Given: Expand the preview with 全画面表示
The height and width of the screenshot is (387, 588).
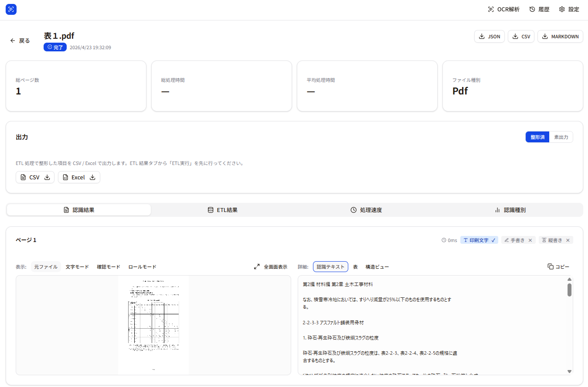Looking at the screenshot, I should (270, 267).
